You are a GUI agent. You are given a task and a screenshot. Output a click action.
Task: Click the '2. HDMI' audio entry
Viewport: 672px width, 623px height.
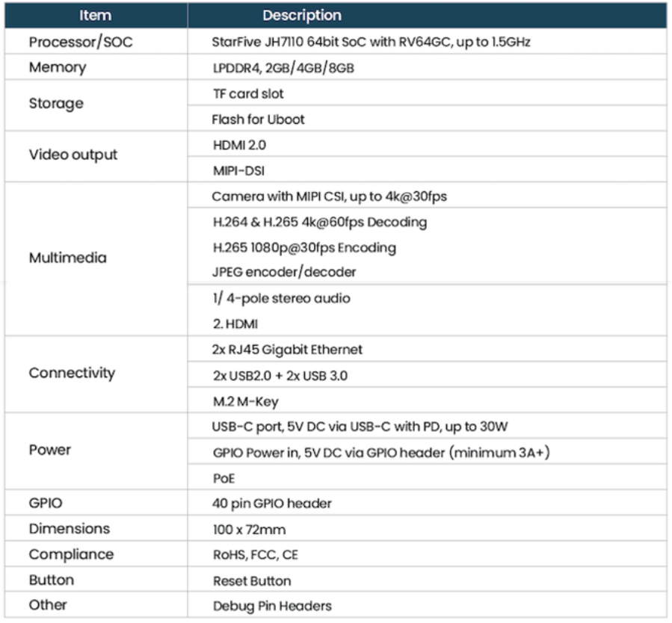235,324
